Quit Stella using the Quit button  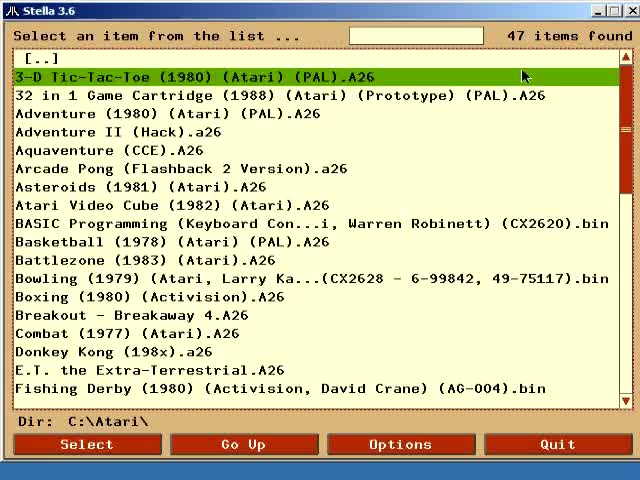point(557,444)
